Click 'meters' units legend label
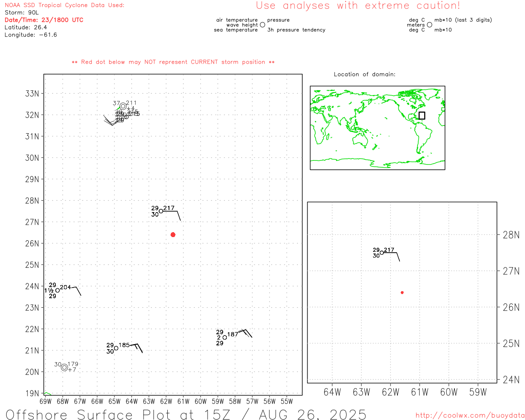The width and height of the screenshot is (525, 420). 416,25
